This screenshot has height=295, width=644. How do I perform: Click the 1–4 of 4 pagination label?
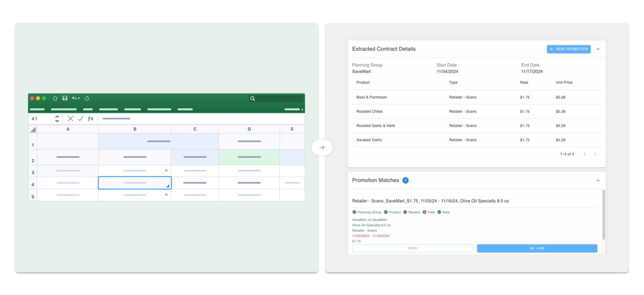click(567, 154)
